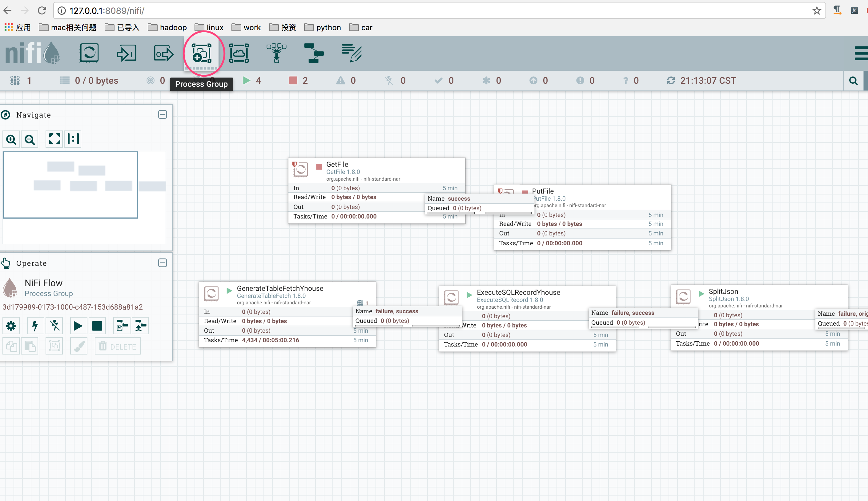This screenshot has height=501, width=868.
Task: Select the Output Port toolbar icon
Action: click(x=163, y=53)
